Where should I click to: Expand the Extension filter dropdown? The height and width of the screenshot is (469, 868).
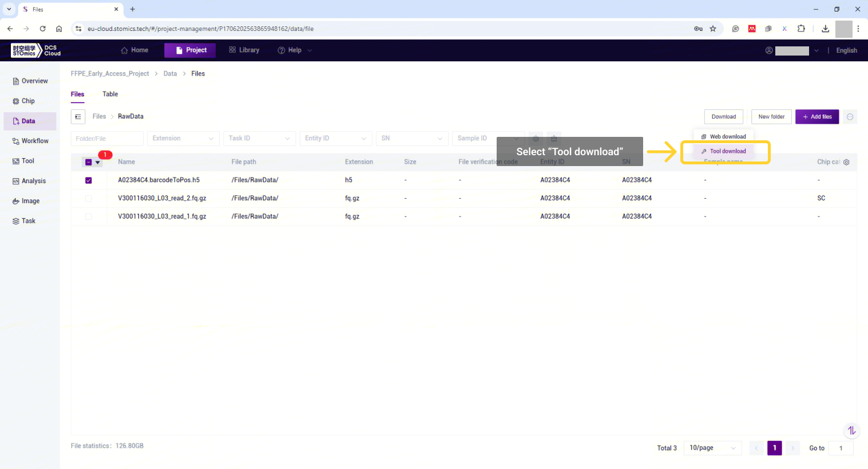coord(183,139)
